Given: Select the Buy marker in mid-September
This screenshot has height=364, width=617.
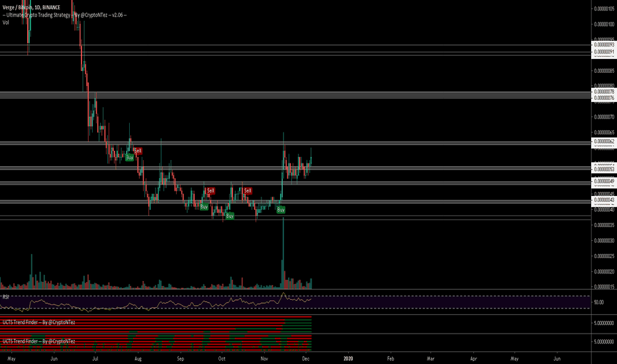Looking at the screenshot, I should pos(204,206).
